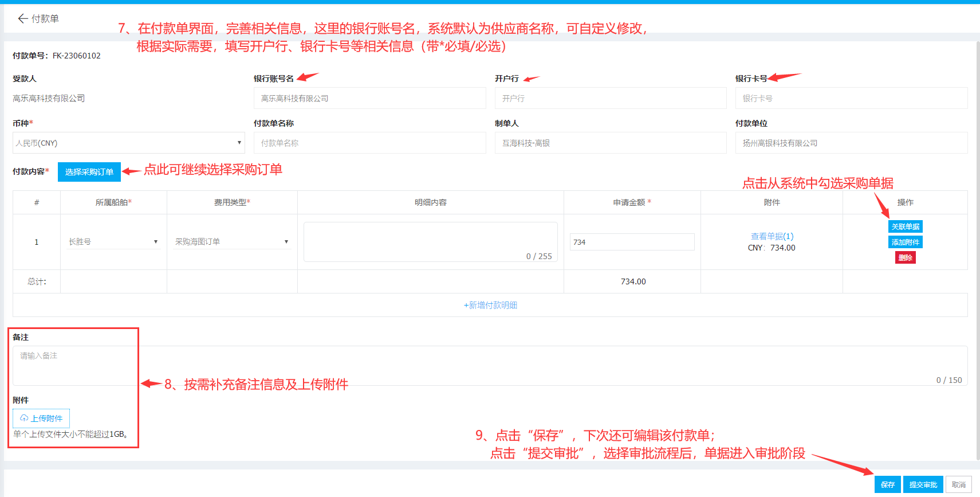Click the 付款单 page title
The height and width of the screenshot is (497, 980).
pos(45,18)
